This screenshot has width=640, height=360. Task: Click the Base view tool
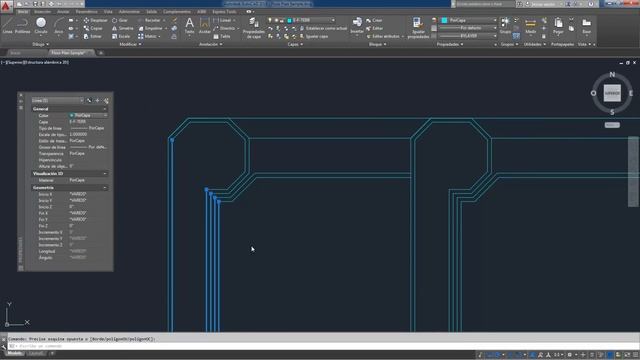click(587, 26)
